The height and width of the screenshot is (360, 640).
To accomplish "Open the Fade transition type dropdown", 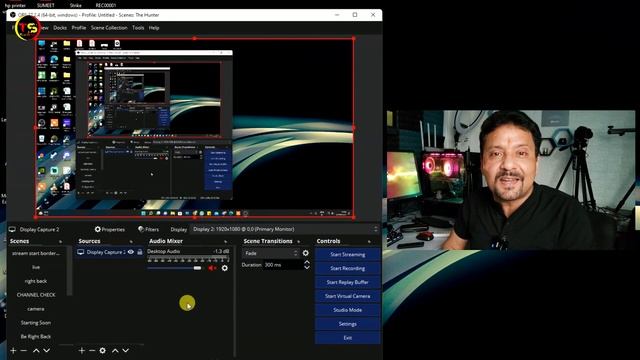I will click(271, 253).
